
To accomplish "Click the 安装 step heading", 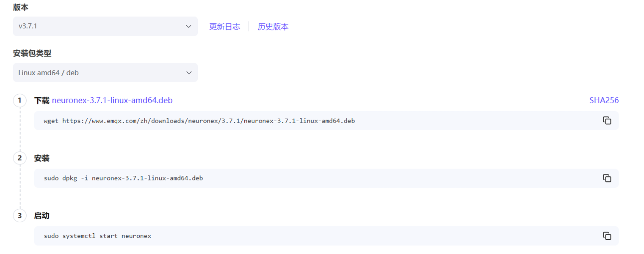I will (41, 158).
